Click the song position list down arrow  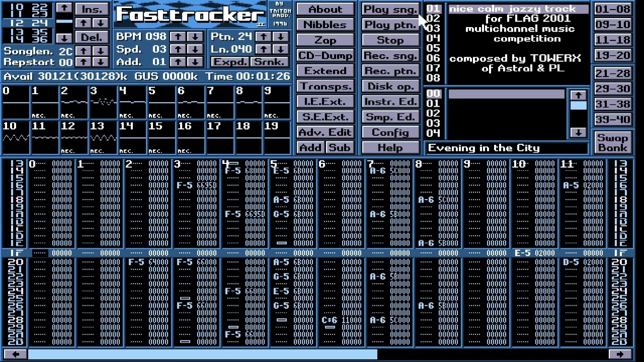tap(64, 38)
